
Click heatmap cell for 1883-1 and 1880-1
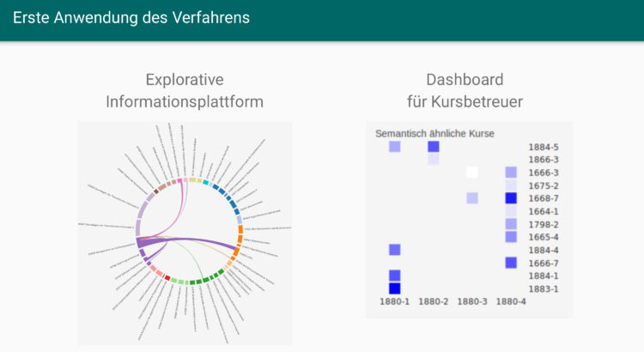click(x=394, y=288)
